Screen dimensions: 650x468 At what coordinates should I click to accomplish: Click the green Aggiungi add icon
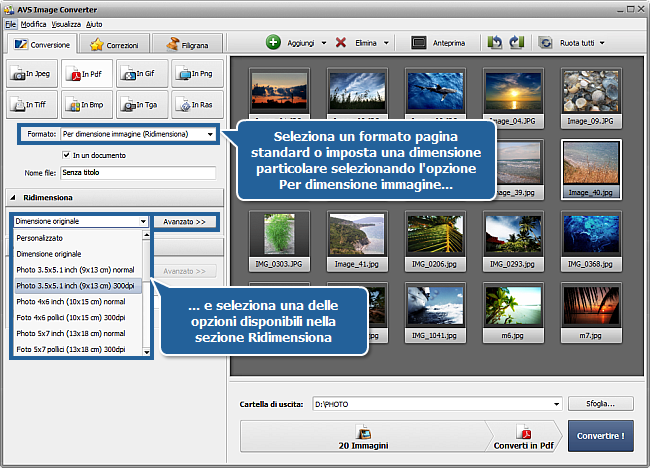pyautogui.click(x=273, y=43)
